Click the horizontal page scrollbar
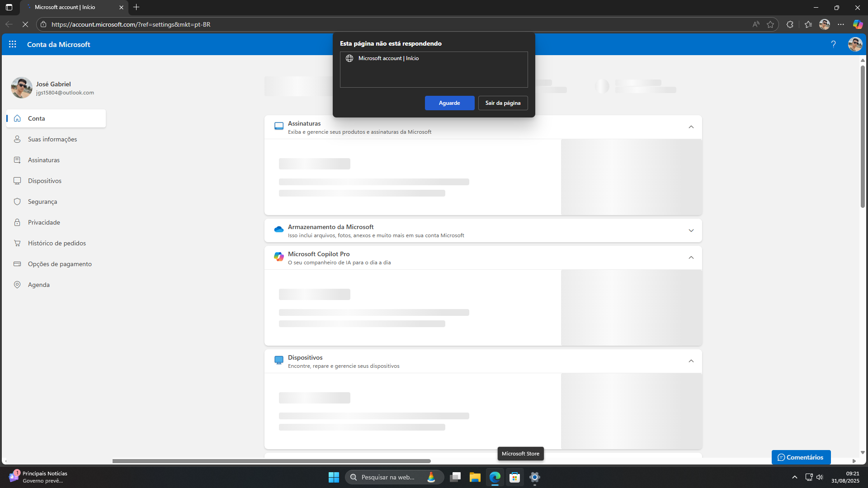The width and height of the screenshot is (868, 488). click(x=271, y=461)
